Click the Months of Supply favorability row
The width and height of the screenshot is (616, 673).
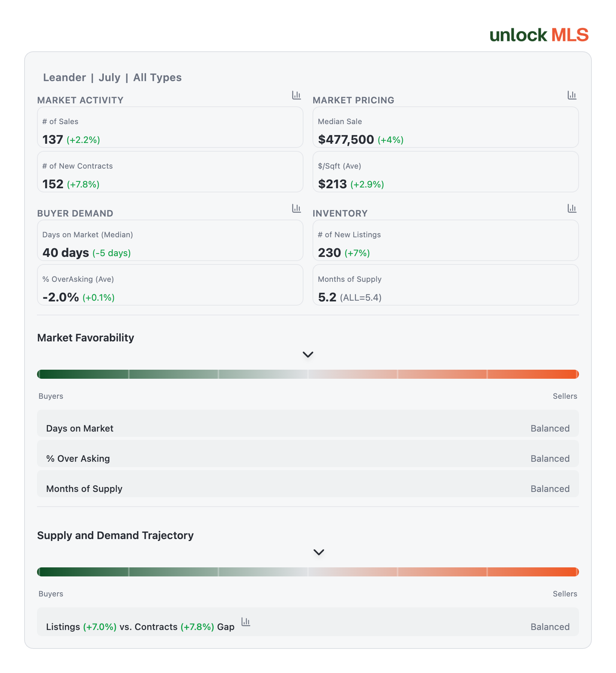pyautogui.click(x=308, y=484)
